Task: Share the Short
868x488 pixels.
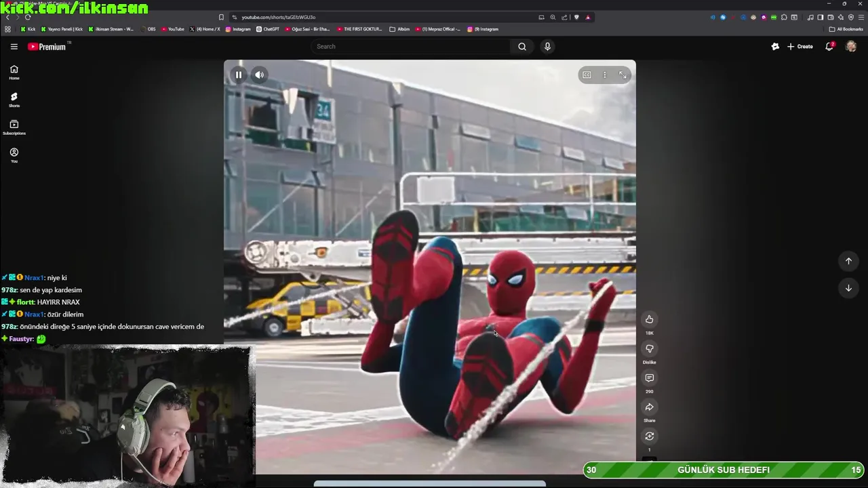Action: [649, 407]
